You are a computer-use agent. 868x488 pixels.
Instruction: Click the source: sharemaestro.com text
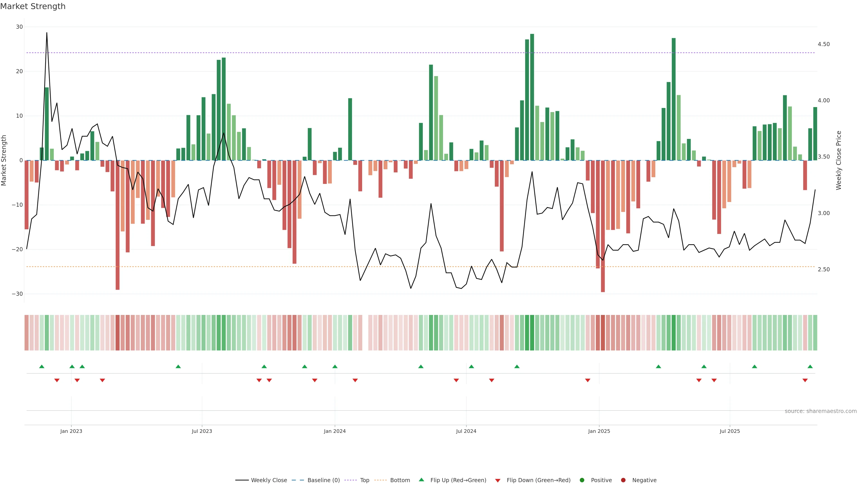(x=821, y=411)
